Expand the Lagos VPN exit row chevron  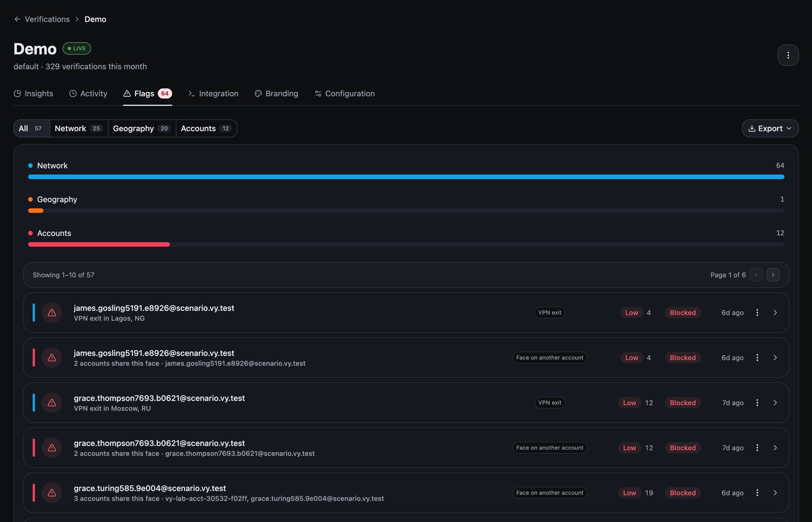(x=775, y=313)
